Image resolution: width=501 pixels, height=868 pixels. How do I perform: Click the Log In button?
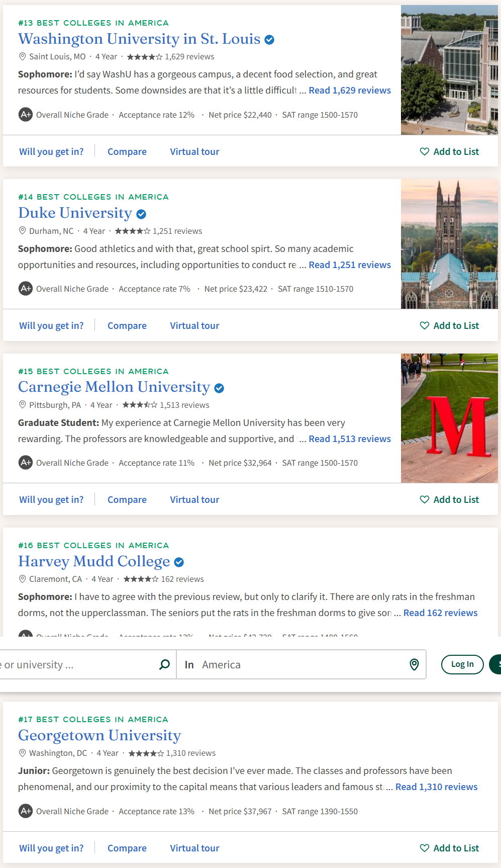(x=462, y=664)
